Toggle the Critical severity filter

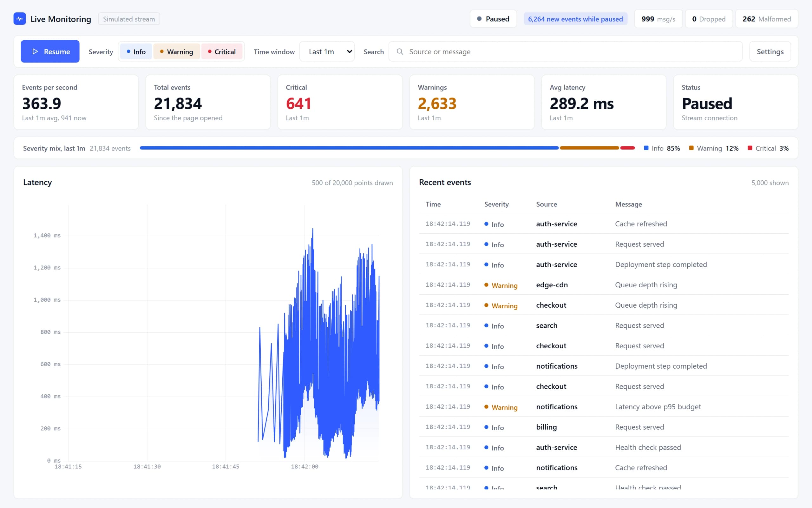point(221,51)
